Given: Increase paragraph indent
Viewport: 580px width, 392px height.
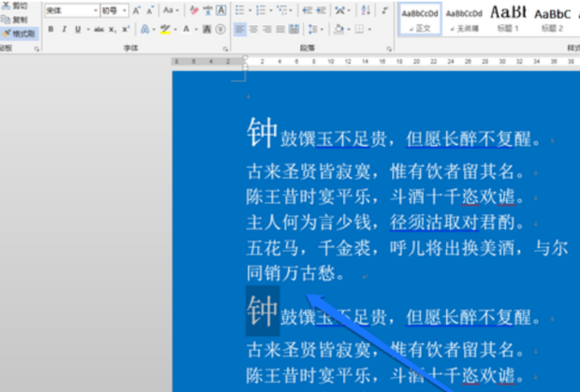Looking at the screenshot, I should (321, 10).
